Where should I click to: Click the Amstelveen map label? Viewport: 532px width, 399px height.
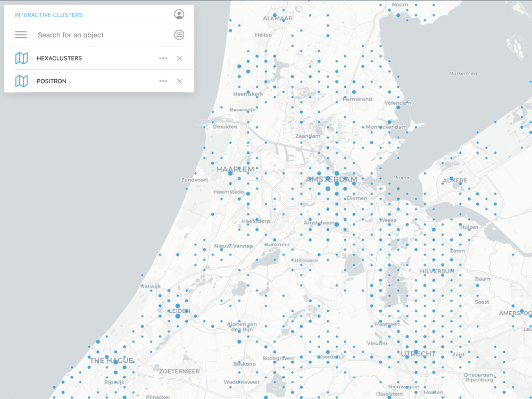click(x=319, y=223)
